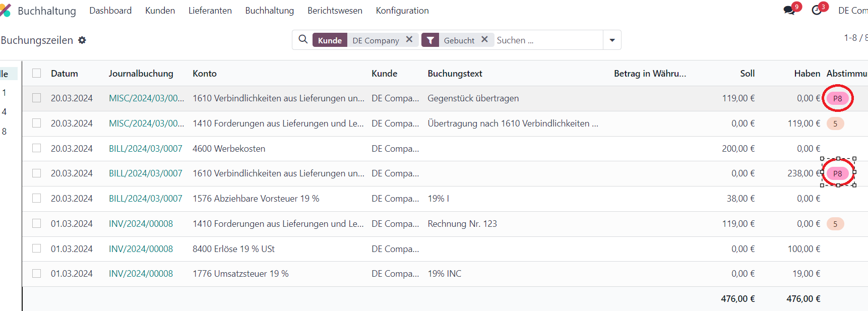
Task: Remove the DE Company filter facet
Action: pyautogui.click(x=409, y=39)
